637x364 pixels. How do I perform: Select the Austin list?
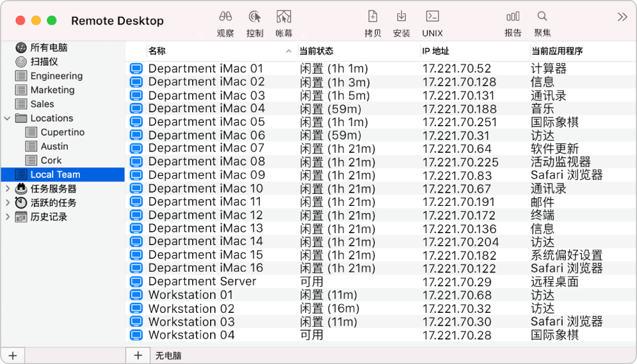55,146
